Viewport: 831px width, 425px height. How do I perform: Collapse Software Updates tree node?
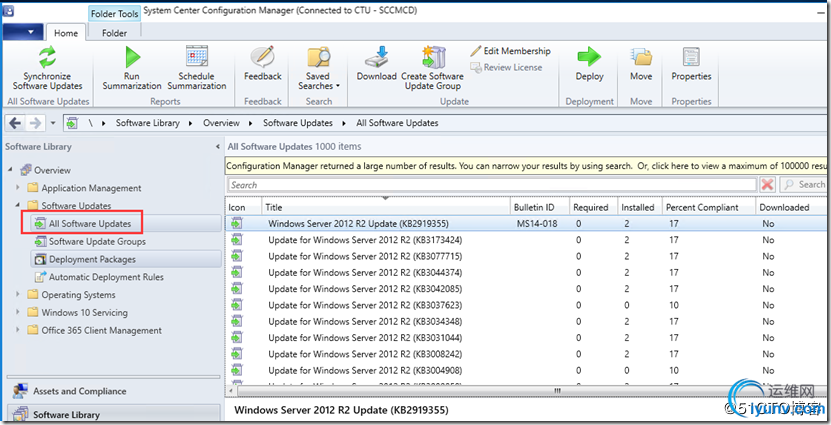pos(18,205)
